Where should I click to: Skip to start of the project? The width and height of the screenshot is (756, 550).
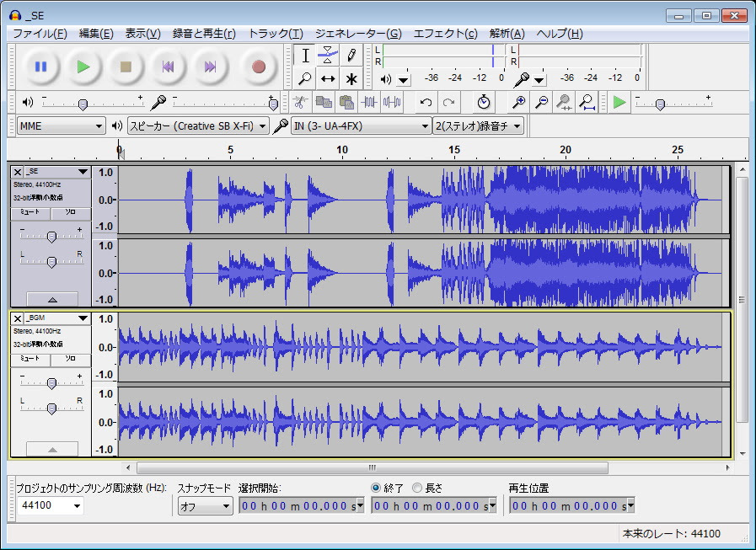coord(169,67)
